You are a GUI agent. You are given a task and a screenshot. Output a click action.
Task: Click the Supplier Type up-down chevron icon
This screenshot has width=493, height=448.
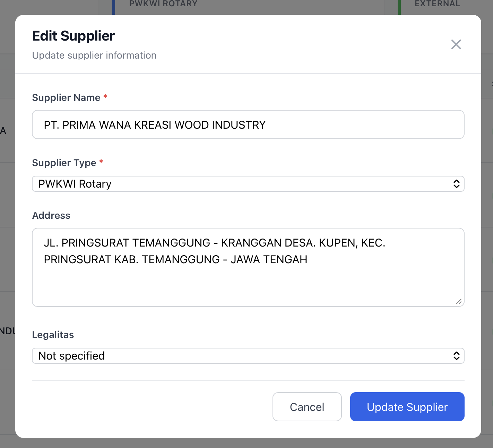point(456,184)
